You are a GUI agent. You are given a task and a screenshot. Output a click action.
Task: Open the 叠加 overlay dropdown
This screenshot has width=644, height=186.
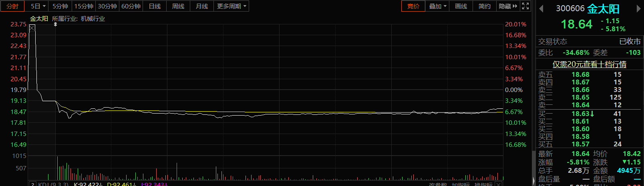click(437, 6)
